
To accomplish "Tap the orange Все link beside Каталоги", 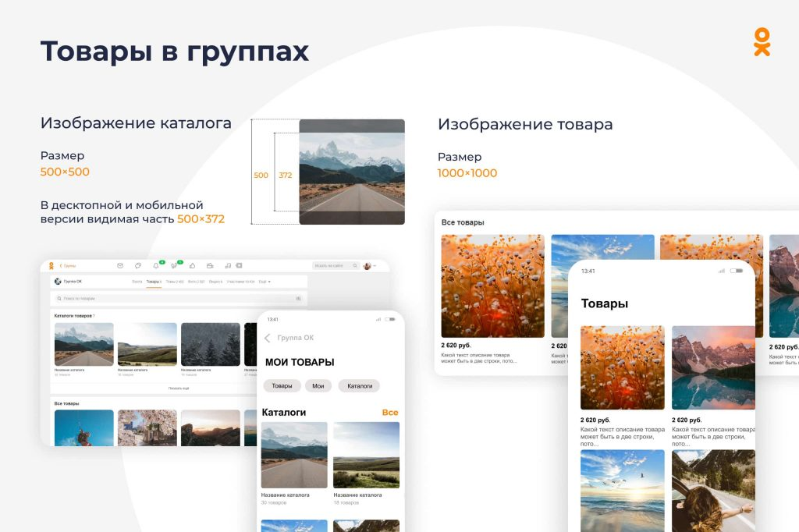I will point(390,412).
